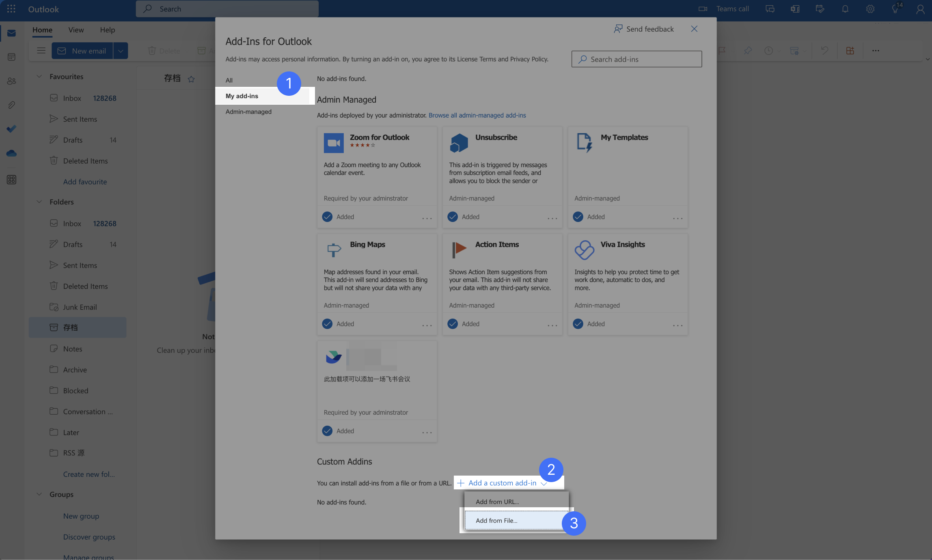Image resolution: width=932 pixels, height=560 pixels.
Task: Switch to the Admin-managed tab
Action: (248, 112)
